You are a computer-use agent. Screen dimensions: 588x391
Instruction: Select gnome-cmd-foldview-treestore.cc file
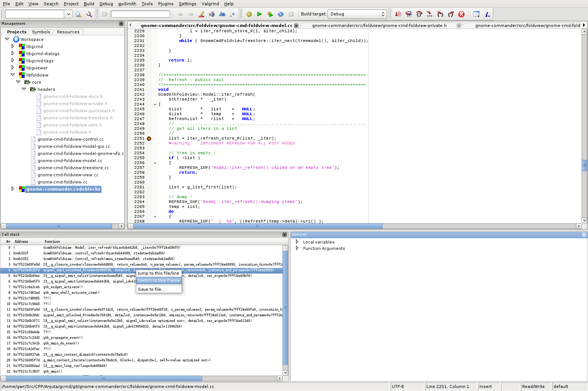tap(73, 168)
